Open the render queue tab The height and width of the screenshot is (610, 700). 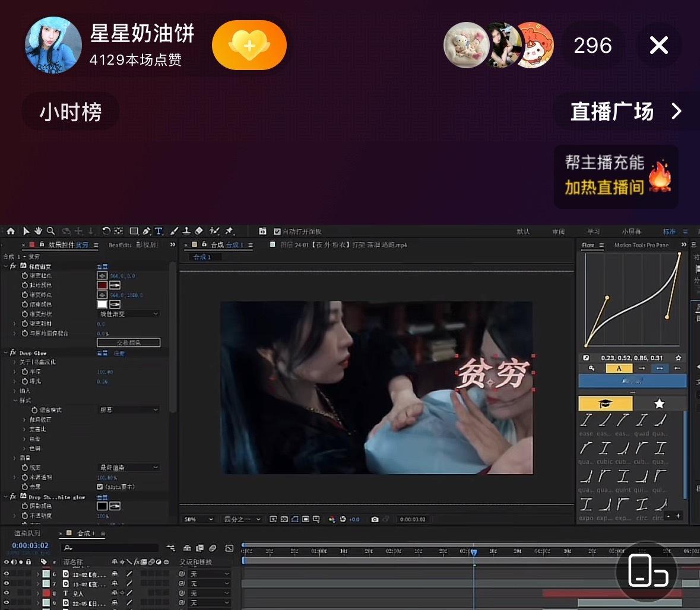click(27, 533)
